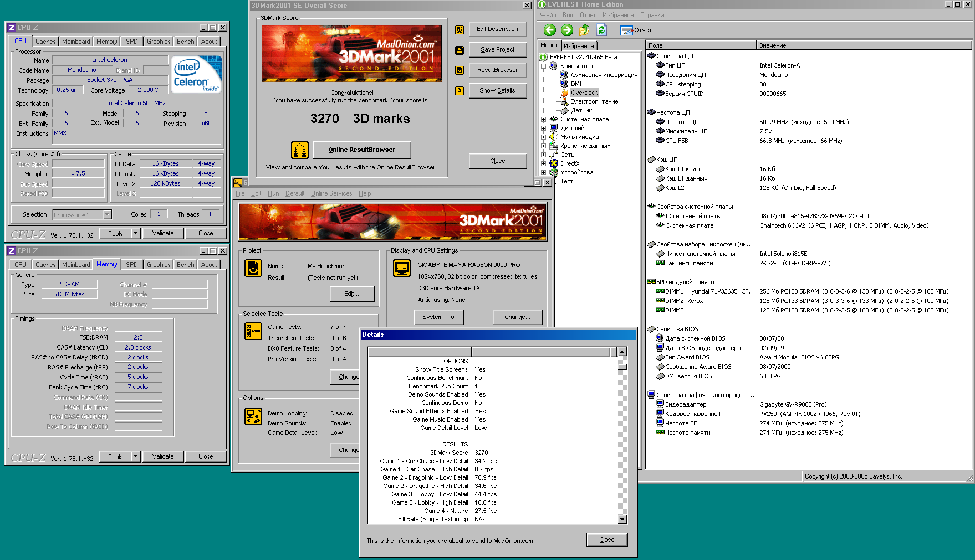Open the Online Services menu in 3DMark2001

point(331,193)
